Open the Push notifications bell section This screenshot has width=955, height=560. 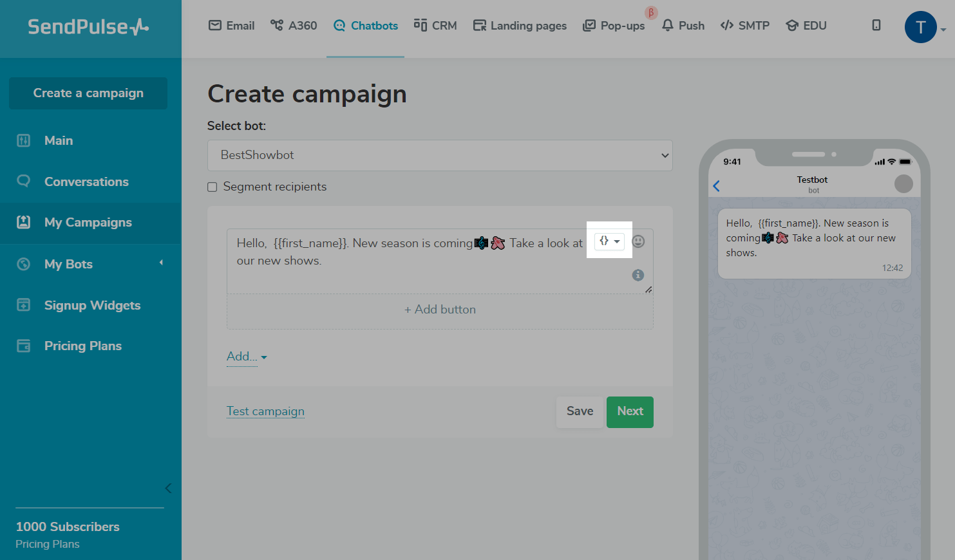pyautogui.click(x=683, y=26)
